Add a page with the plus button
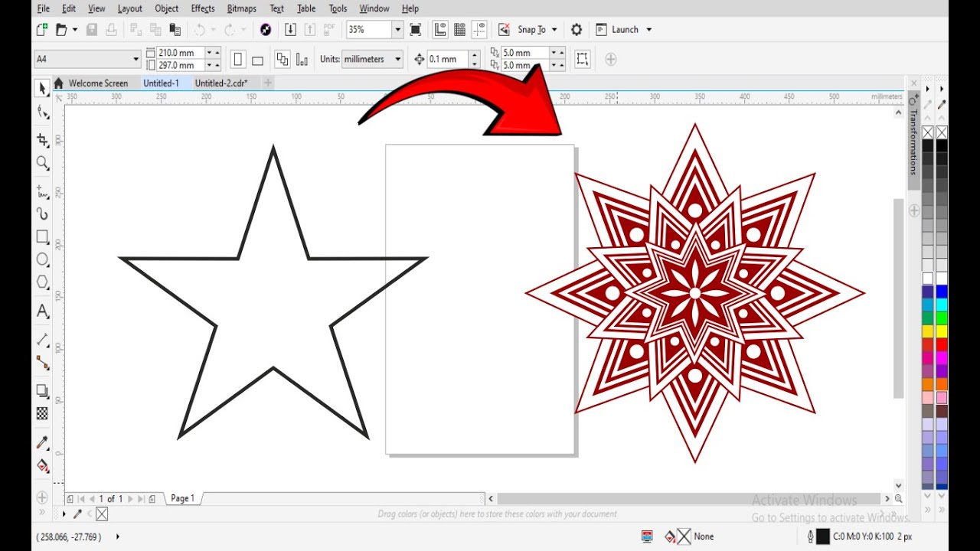This screenshot has width=980, height=551. click(x=152, y=499)
